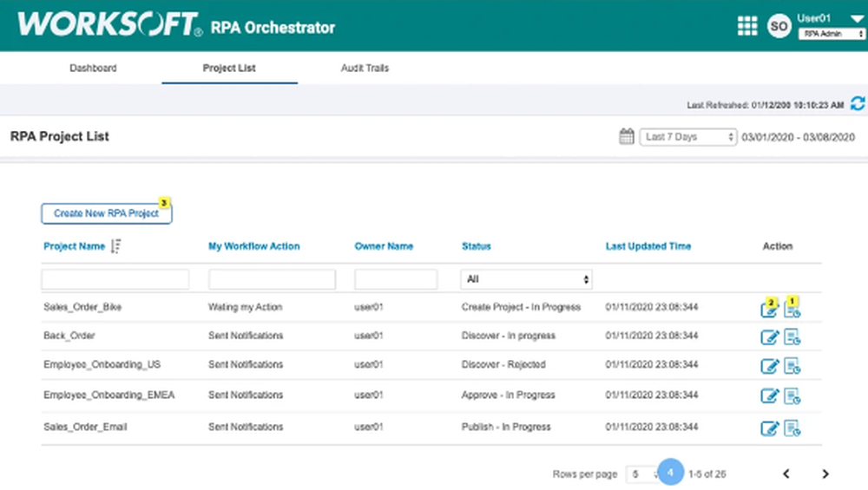Click 'Discover - In progress' status cell
This screenshot has width=868, height=490.
point(508,336)
